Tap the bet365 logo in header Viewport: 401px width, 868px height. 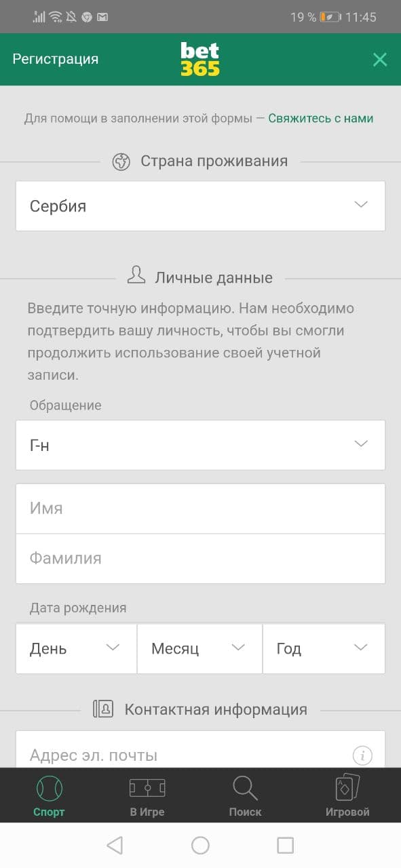click(200, 59)
